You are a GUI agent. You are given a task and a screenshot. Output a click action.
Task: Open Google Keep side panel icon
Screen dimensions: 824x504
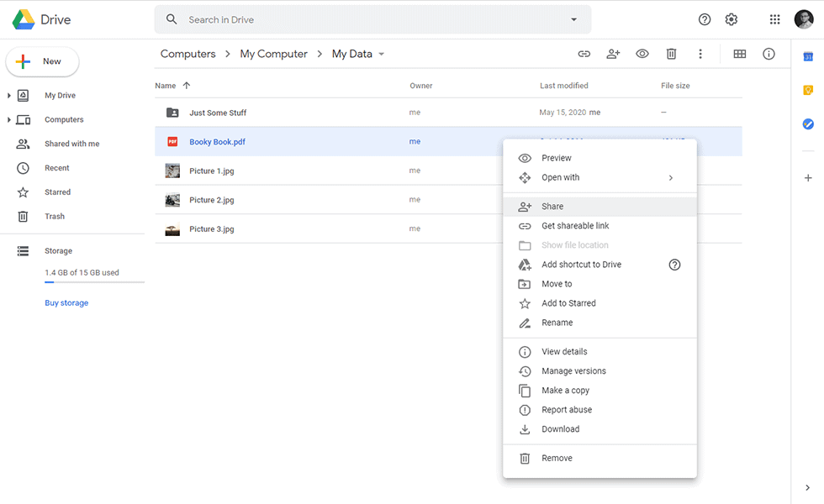tap(808, 91)
